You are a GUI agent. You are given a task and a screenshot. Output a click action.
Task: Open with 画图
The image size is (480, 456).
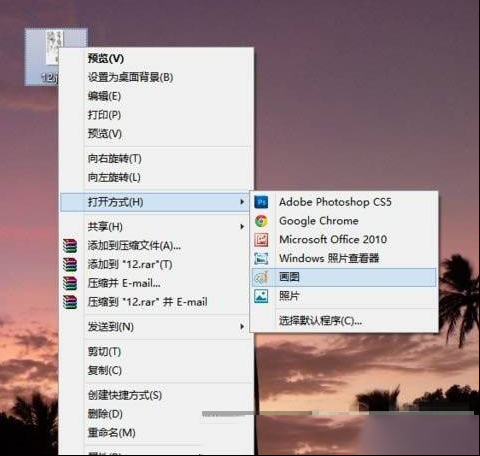click(x=344, y=277)
